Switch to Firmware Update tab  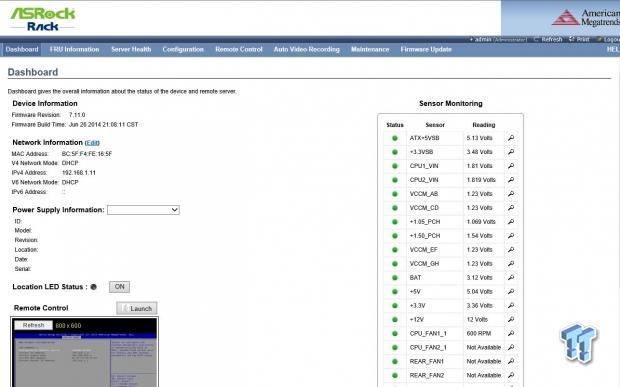426,49
